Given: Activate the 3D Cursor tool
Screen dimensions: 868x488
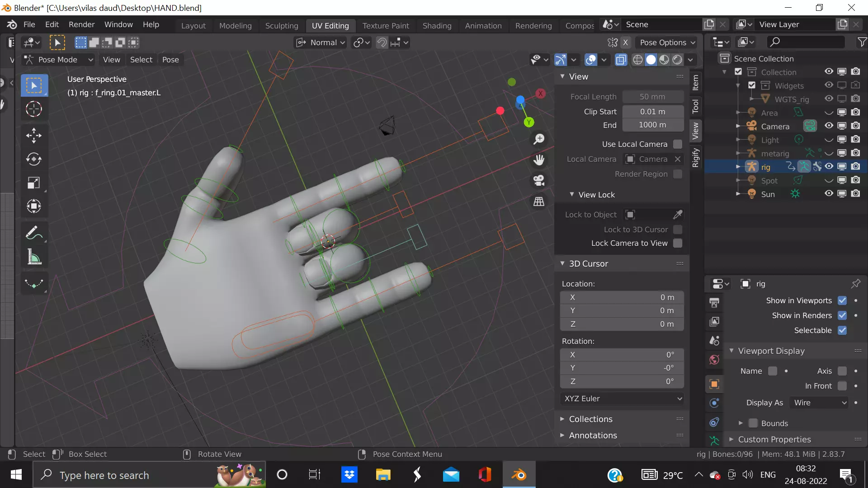Looking at the screenshot, I should click(34, 109).
